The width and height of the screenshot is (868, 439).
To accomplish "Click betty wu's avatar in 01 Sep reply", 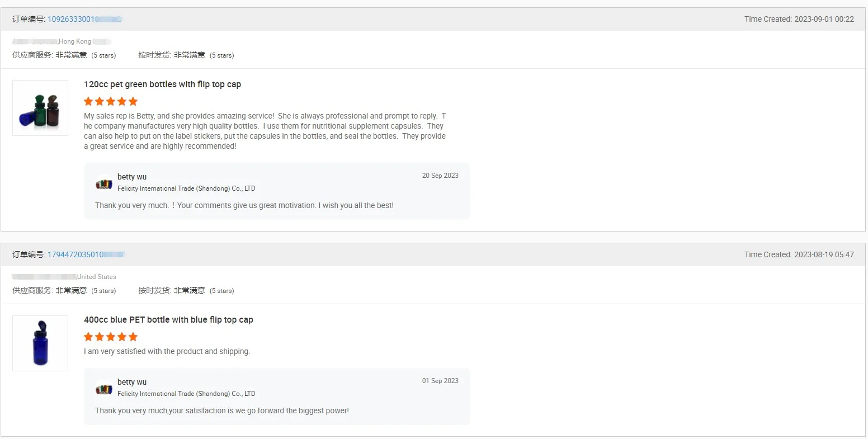I will 104,389.
